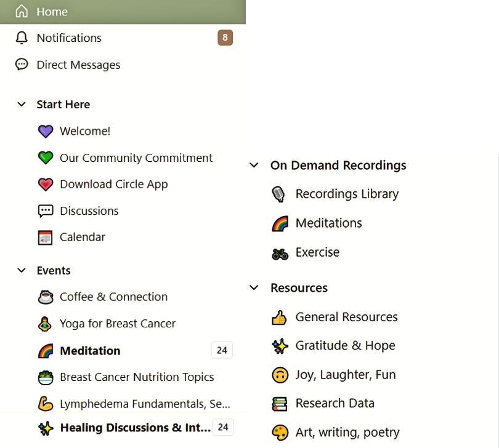Image resolution: width=499 pixels, height=448 pixels.
Task: Click the coffee cup icon
Action: click(x=46, y=297)
